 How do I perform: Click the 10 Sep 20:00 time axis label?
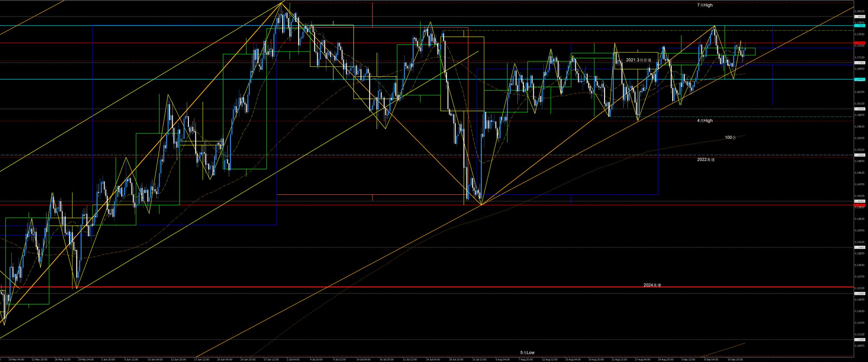tap(735, 359)
